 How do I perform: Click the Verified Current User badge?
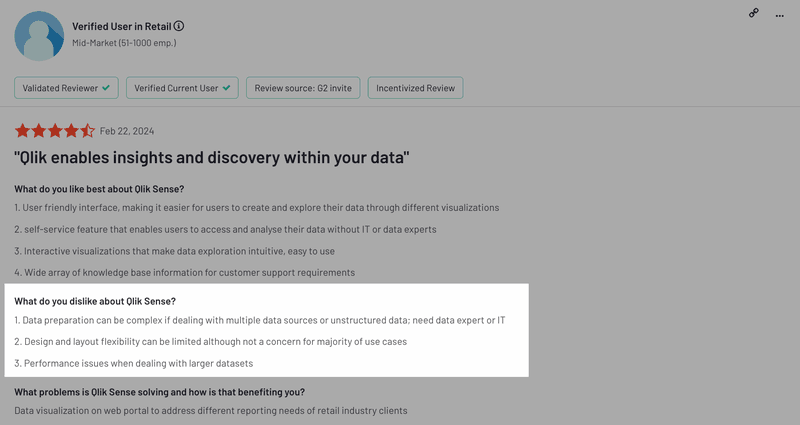[x=182, y=88]
